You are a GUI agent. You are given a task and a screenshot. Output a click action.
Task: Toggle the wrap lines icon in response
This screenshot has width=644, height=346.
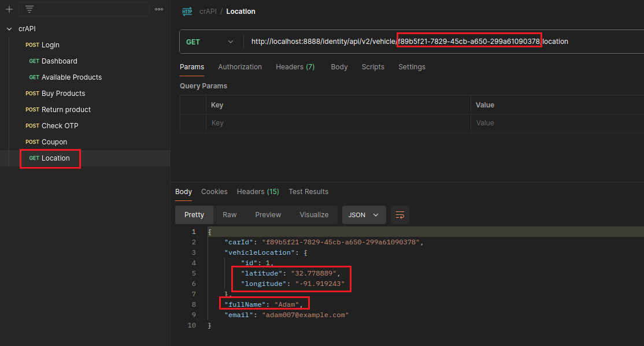coord(399,215)
